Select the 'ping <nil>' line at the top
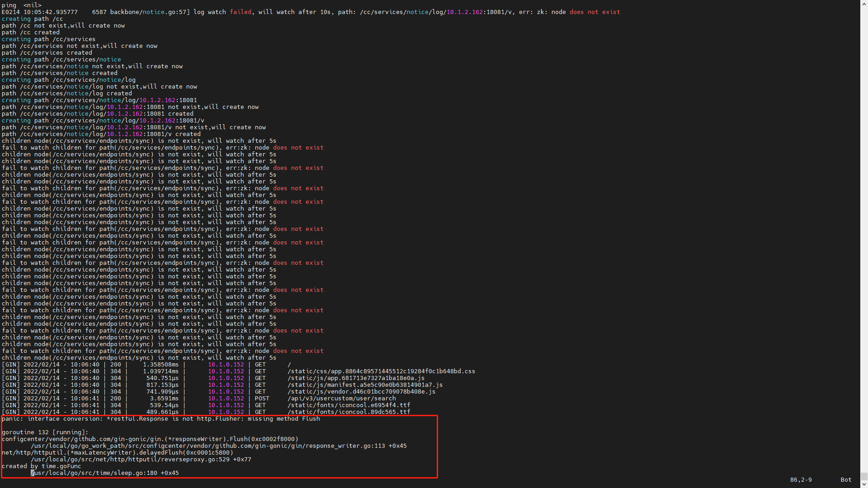Viewport: 868px width, 488px height. pyautogui.click(x=21, y=5)
